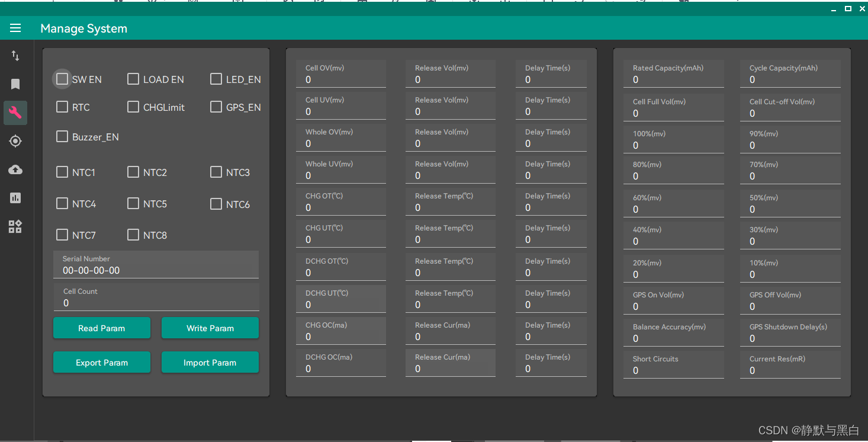
Task: Enable the Buzzer_EN checkbox
Action: tap(62, 136)
